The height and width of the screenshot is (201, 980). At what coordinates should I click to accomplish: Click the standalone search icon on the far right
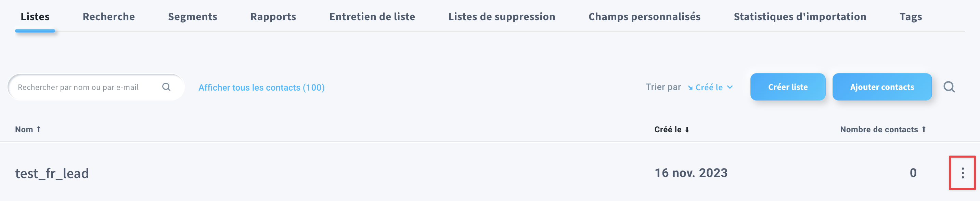point(950,87)
